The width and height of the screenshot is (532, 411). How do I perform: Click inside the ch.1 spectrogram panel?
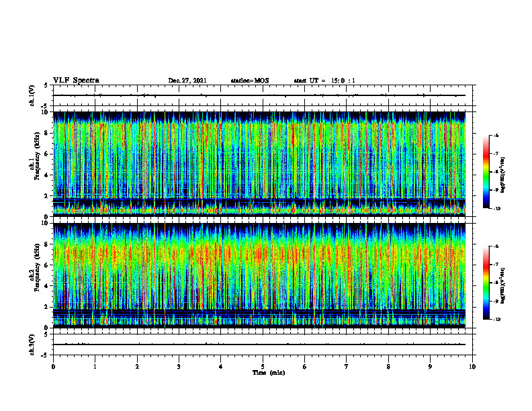pyautogui.click(x=259, y=164)
